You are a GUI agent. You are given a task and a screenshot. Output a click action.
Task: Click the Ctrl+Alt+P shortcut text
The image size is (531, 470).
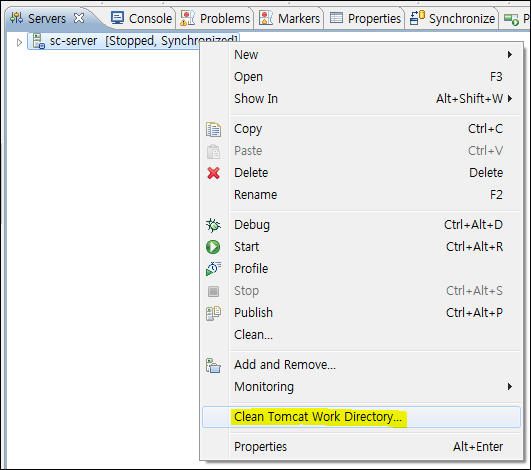tap(474, 313)
